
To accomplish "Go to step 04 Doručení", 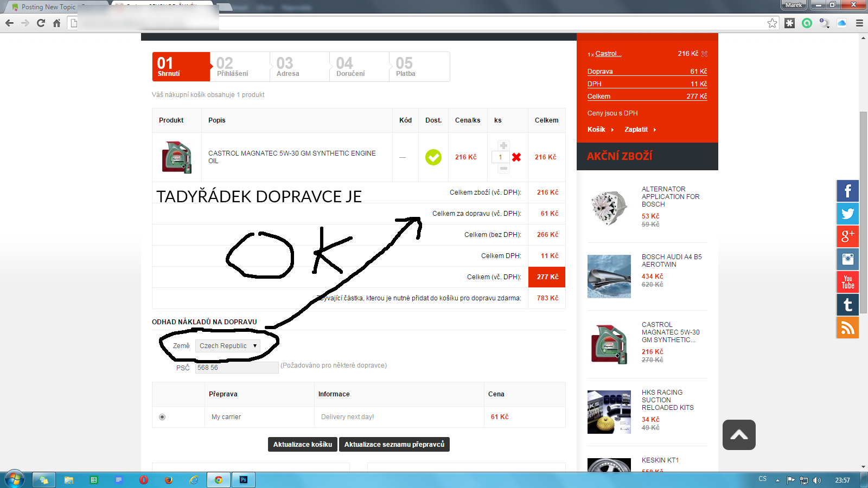I will 360,67.
